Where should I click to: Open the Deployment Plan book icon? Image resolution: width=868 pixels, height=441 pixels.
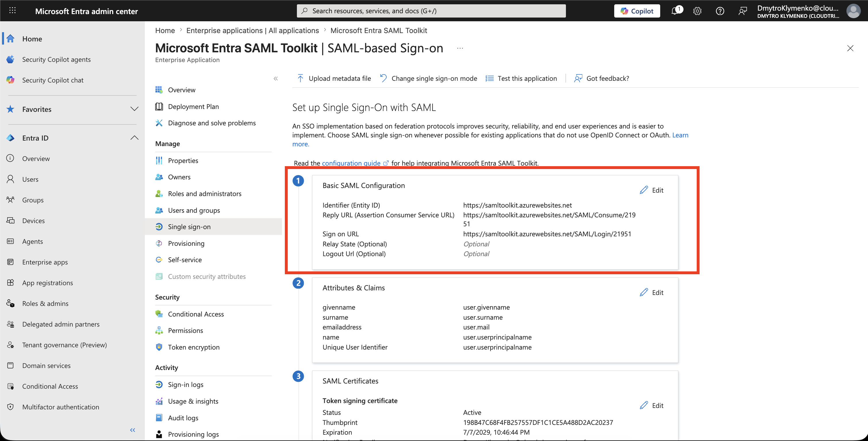[x=159, y=107]
